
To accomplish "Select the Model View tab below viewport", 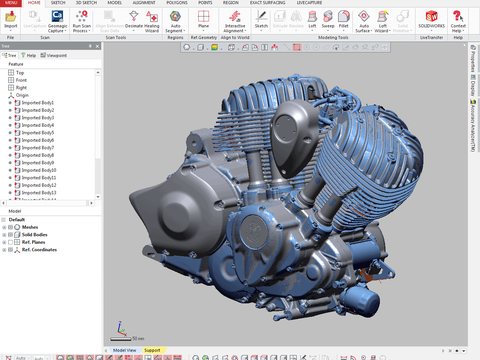I will click(124, 350).
